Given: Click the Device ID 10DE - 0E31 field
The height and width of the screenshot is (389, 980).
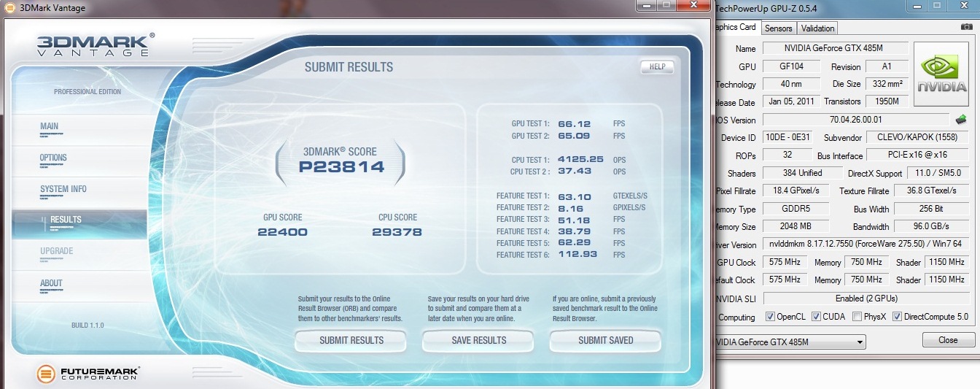Looking at the screenshot, I should click(x=787, y=137).
